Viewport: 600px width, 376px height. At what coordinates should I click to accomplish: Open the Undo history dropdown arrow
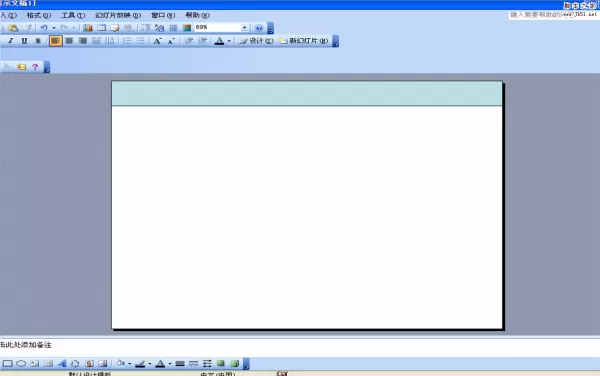click(54, 28)
